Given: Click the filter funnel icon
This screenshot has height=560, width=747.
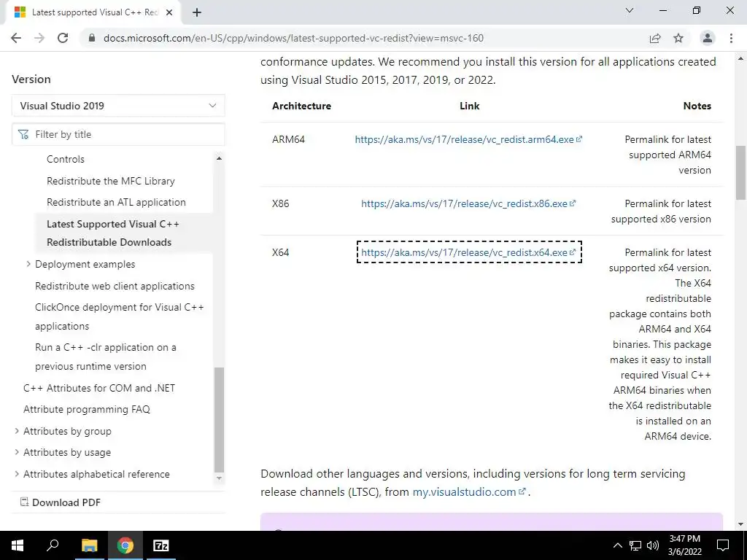Looking at the screenshot, I should 23,135.
